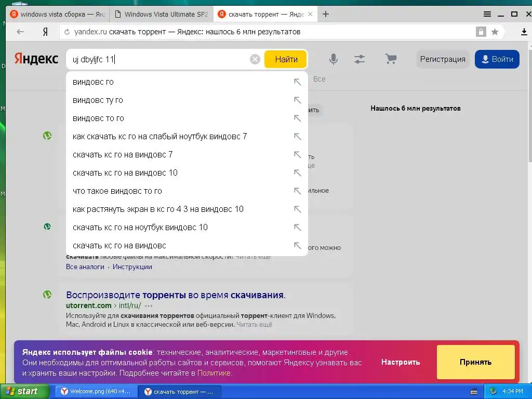Click the Yandex logo
The height and width of the screenshot is (399, 532).
point(36,59)
